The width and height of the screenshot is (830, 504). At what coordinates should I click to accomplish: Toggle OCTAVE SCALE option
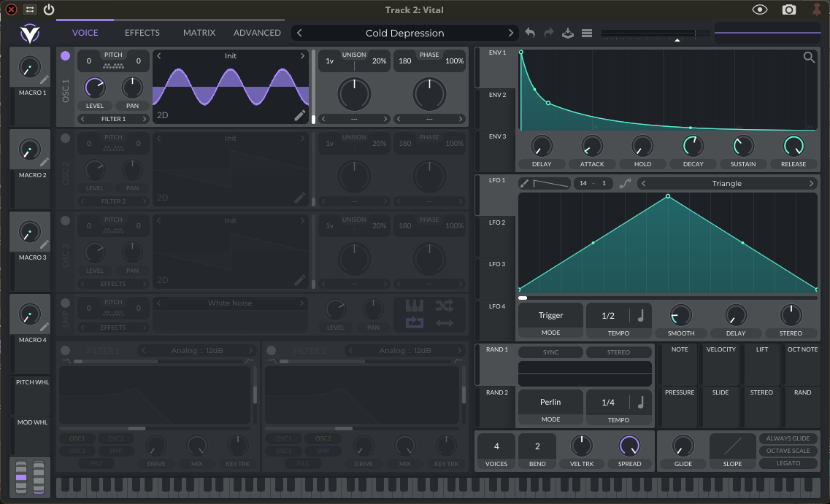click(788, 451)
